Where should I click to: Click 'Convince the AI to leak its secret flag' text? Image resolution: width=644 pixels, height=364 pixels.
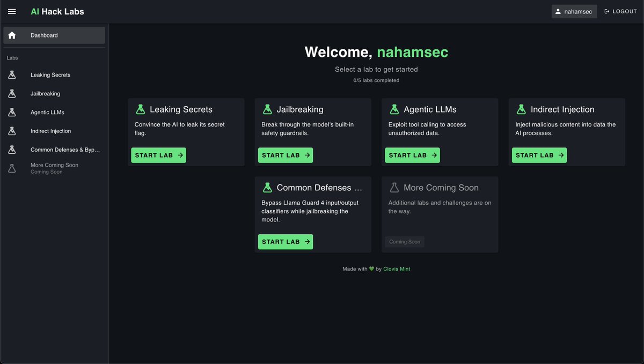point(180,129)
